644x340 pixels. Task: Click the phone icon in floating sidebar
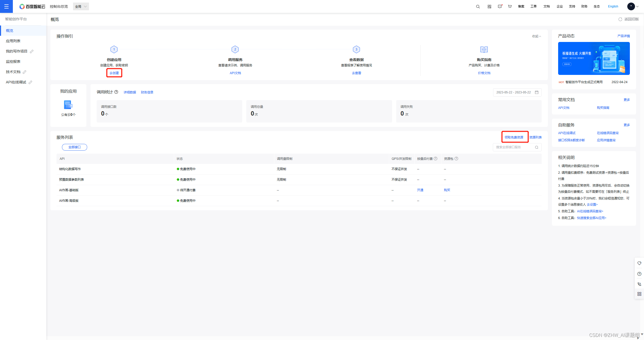pos(639,284)
